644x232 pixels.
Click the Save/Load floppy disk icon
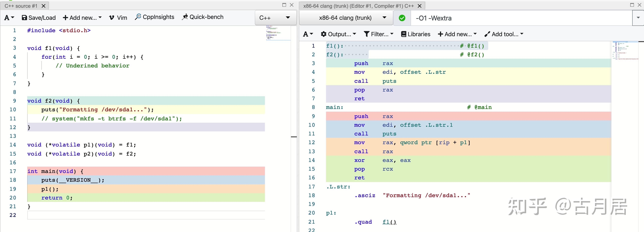tap(25, 18)
